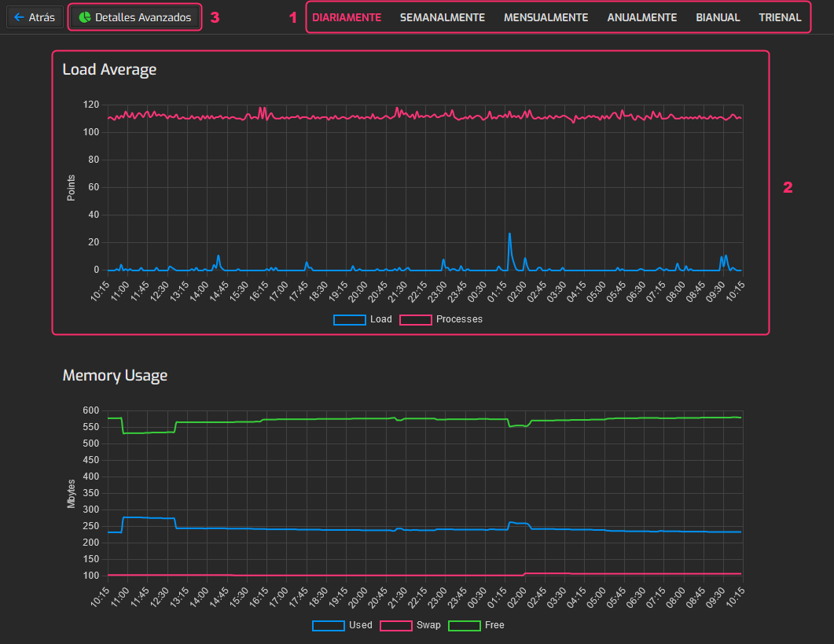Open Detalles Avanzados
The image size is (834, 644).
(135, 17)
